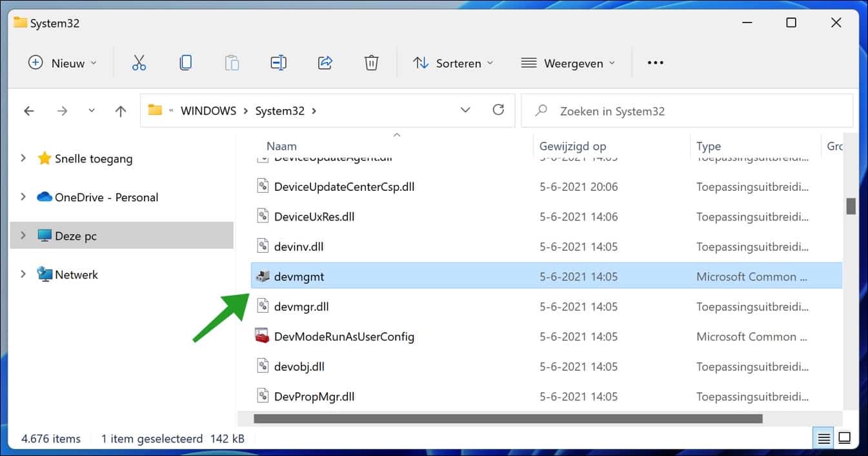This screenshot has height=456, width=868.
Task: Click the vertical scrollbar thumb
Action: pos(851,206)
